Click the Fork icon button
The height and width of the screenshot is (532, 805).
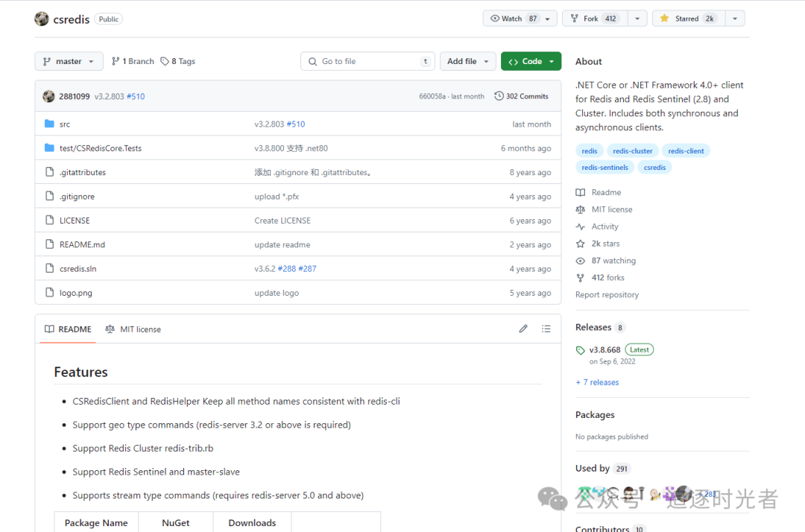point(575,19)
